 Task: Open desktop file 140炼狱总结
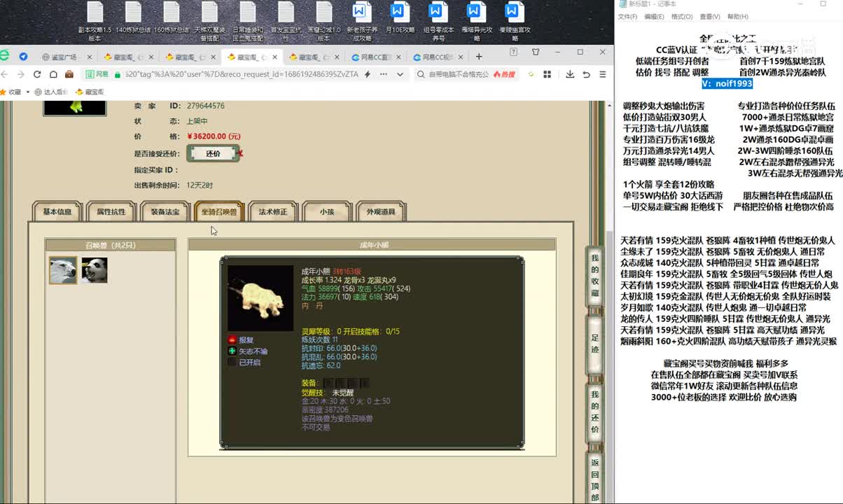click(x=133, y=18)
